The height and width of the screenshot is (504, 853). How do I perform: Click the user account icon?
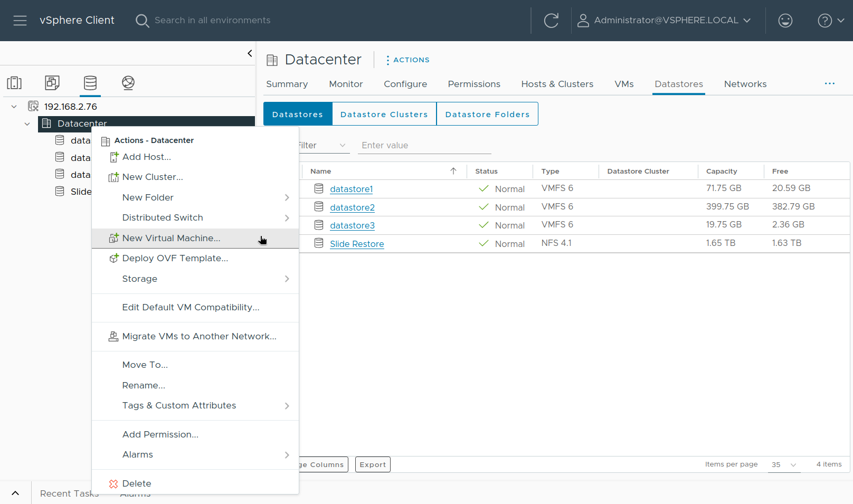pos(583,21)
